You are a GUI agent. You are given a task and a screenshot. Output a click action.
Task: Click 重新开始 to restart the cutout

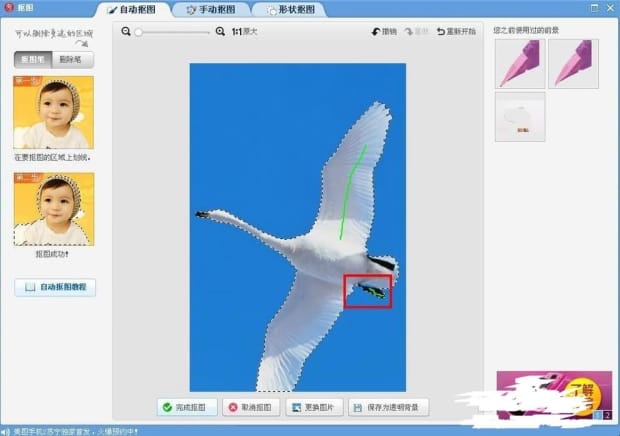(456, 31)
